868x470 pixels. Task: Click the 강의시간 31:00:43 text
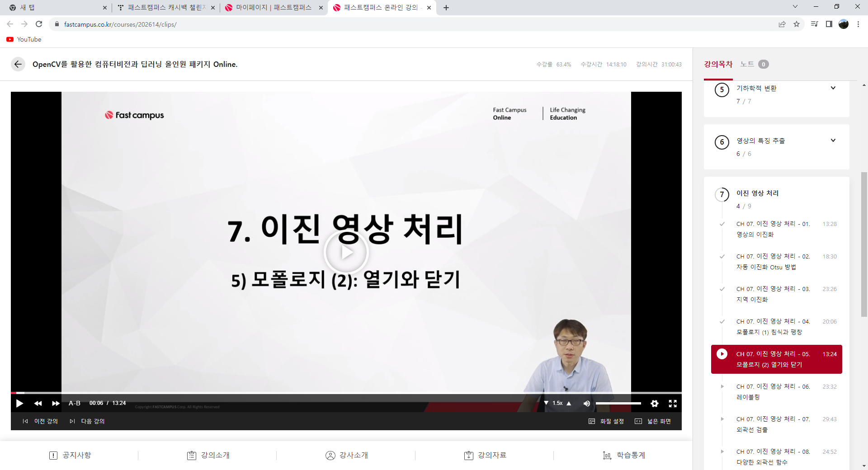(x=659, y=65)
